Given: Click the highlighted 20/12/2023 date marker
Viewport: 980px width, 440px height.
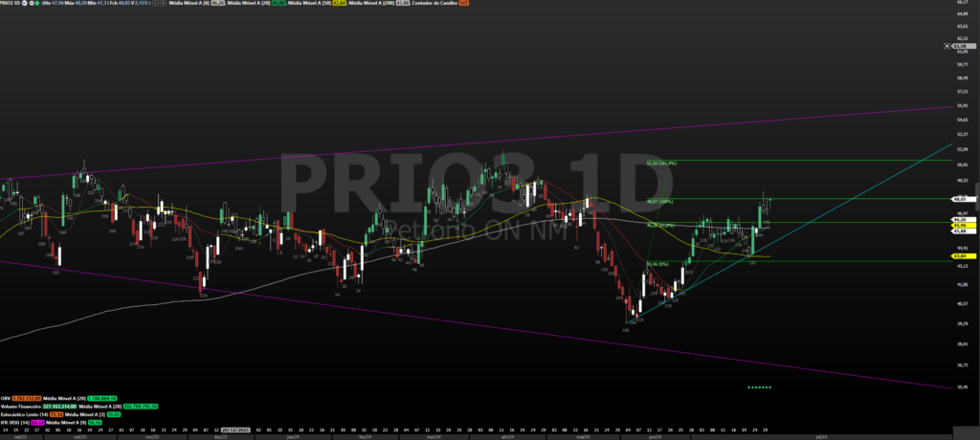Looking at the screenshot, I should click(x=235, y=431).
